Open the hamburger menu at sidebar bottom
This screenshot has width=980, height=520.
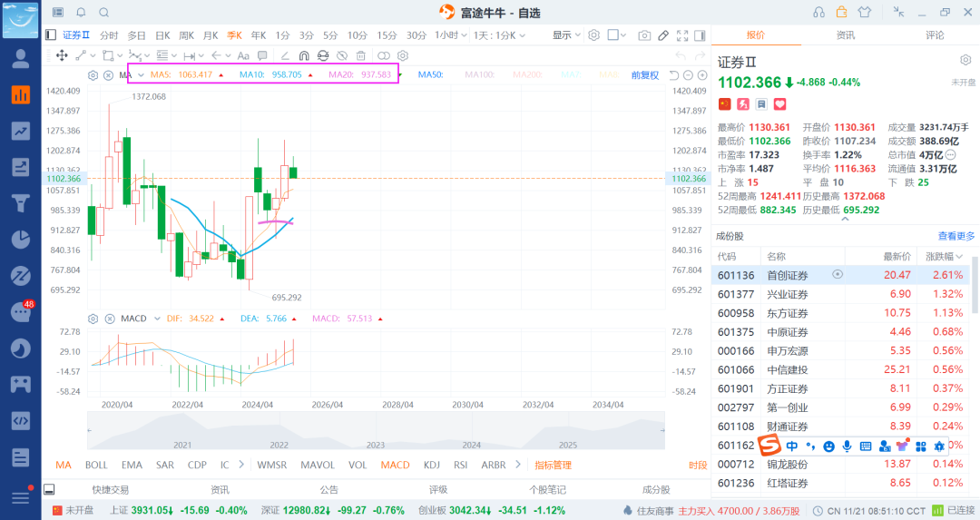[x=21, y=497]
